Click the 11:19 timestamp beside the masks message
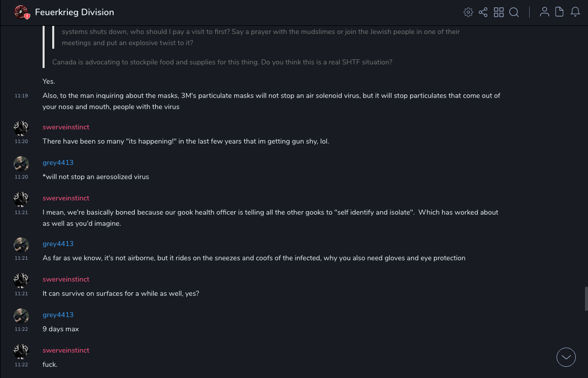 pyautogui.click(x=21, y=95)
